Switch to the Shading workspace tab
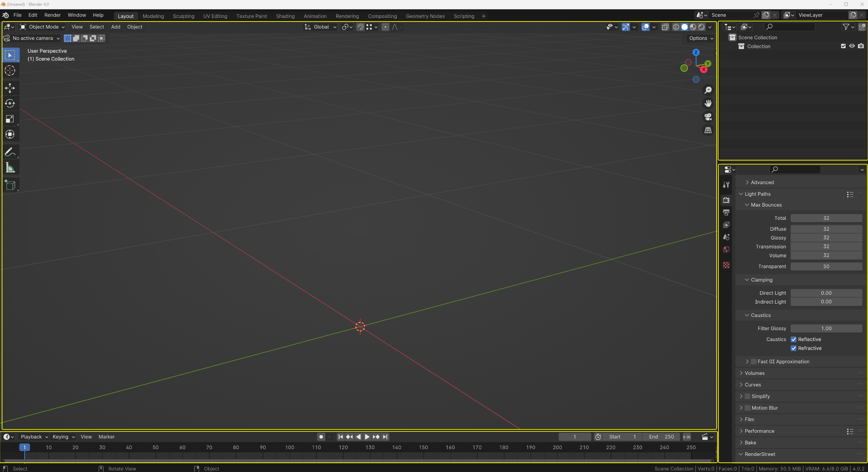This screenshot has height=472, width=868. click(x=285, y=16)
